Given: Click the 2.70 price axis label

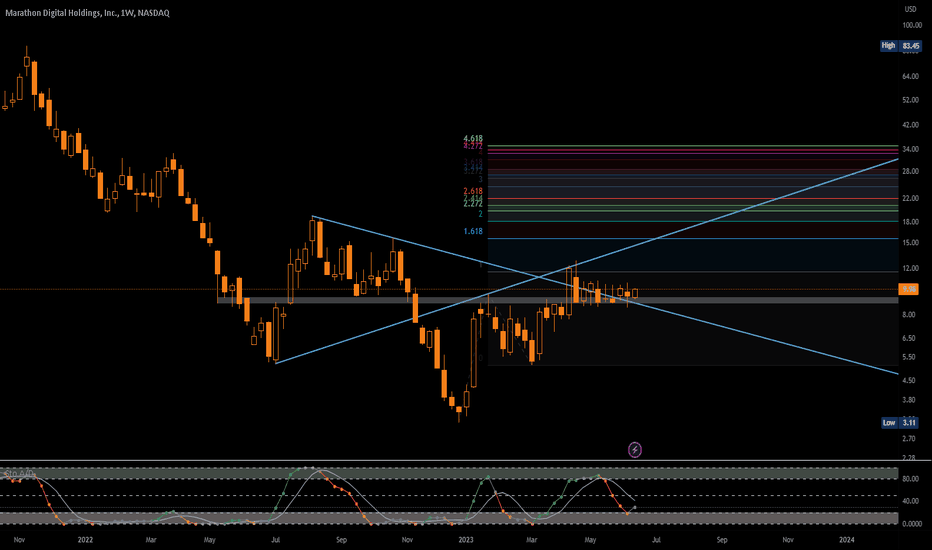Looking at the screenshot, I should (x=909, y=438).
